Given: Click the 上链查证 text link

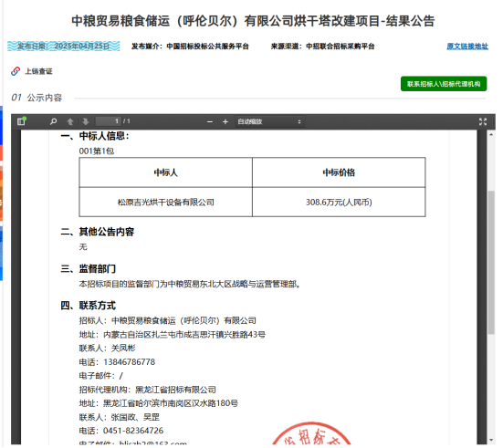Looking at the screenshot, I should (x=39, y=71).
